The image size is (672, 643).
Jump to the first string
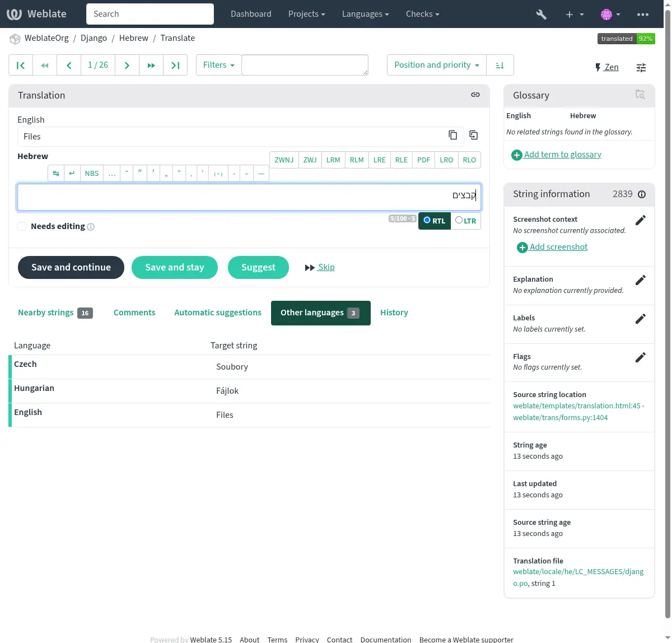pos(21,65)
